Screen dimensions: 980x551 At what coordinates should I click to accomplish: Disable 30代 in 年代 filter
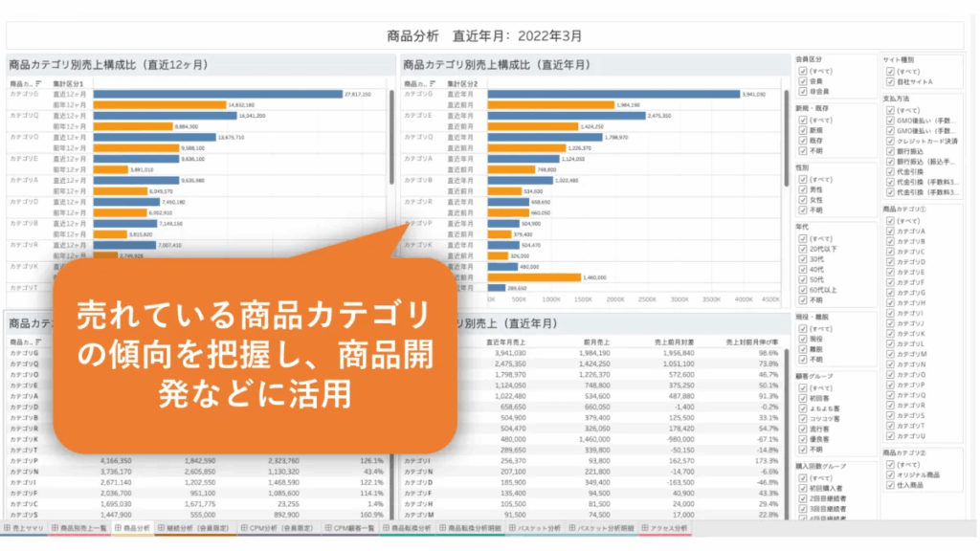point(802,260)
